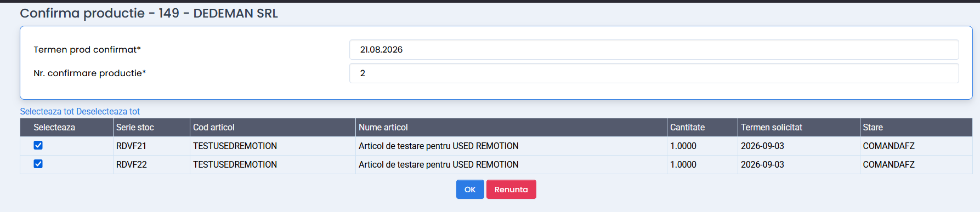Click the Nr. confirmare productie label

click(x=90, y=73)
